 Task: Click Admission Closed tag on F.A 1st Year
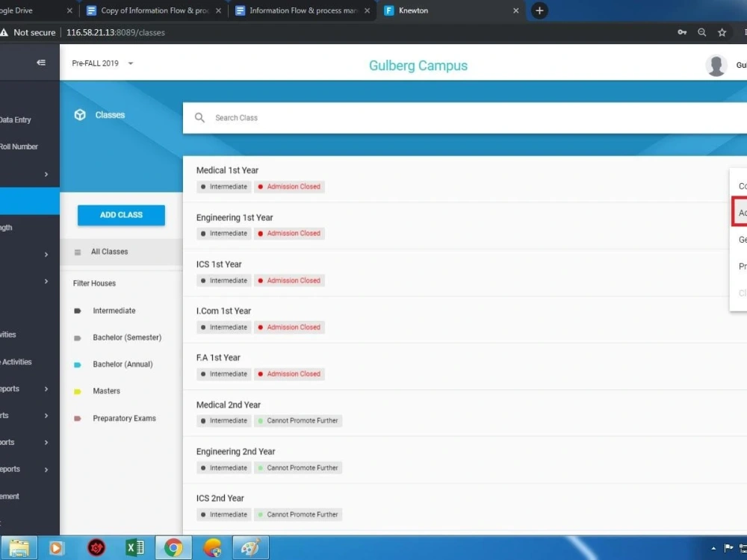[289, 374]
